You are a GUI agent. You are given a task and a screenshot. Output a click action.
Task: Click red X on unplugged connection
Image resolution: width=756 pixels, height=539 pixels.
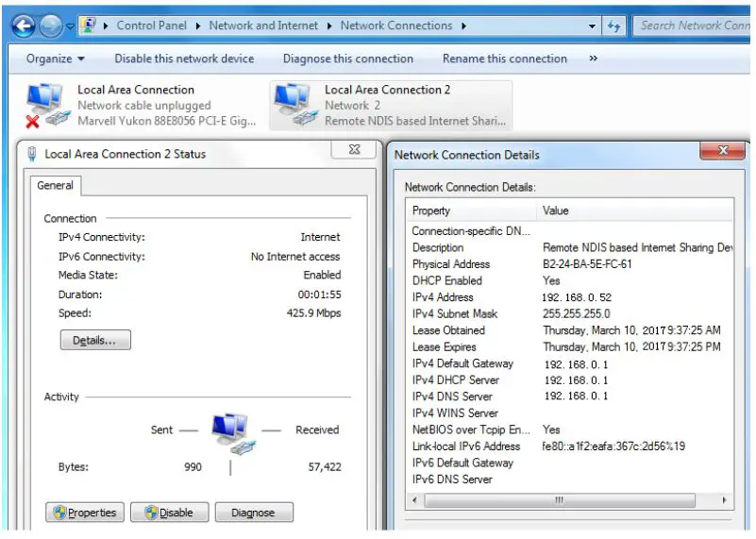coord(32,122)
